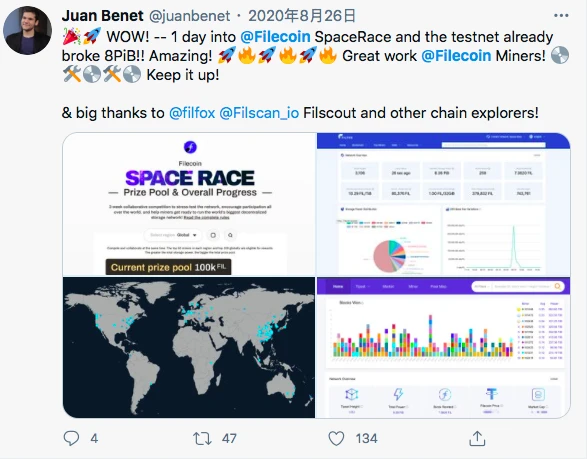The image size is (587, 459).
Task: Open Juan Benet's profile avatar
Action: [27, 30]
